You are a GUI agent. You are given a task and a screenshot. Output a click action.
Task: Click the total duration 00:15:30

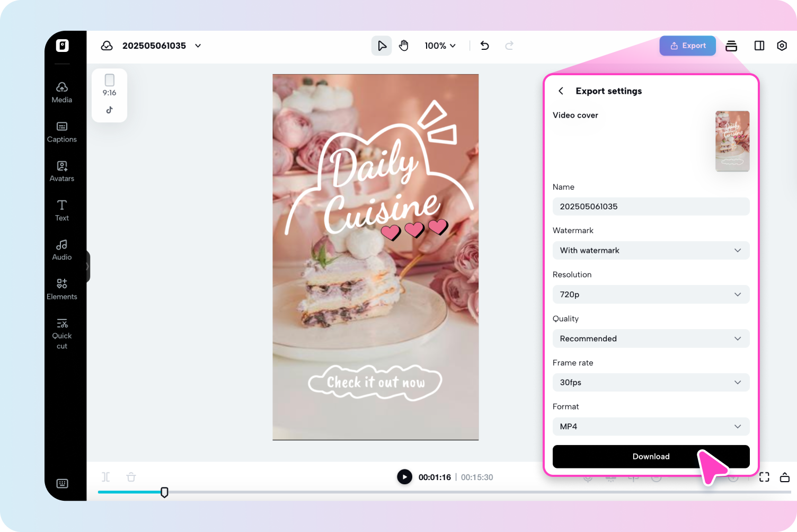pyautogui.click(x=477, y=477)
